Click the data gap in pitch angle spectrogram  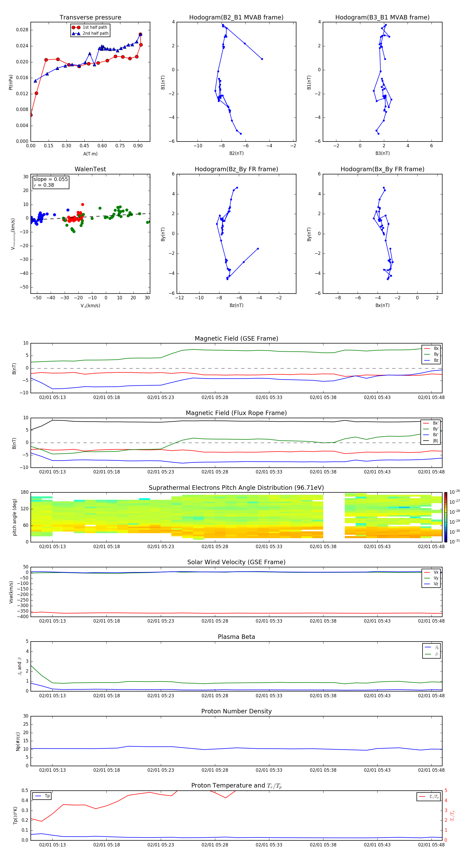click(334, 517)
